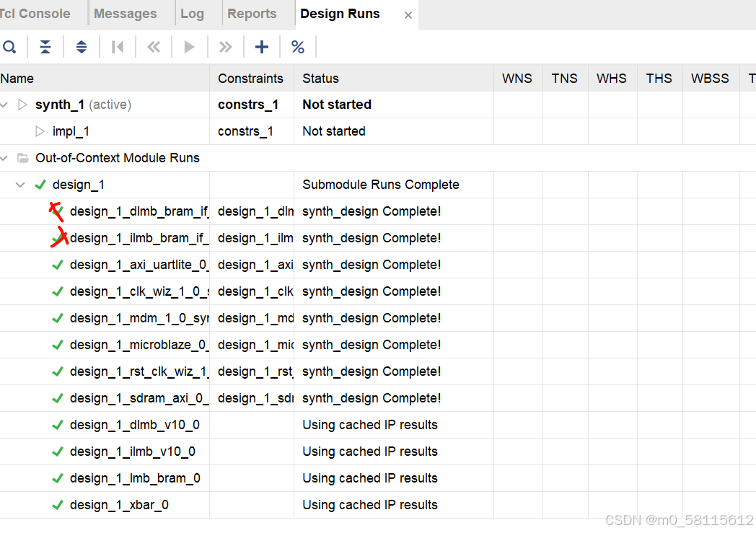Click the impl_1 run status icon
The width and height of the screenshot is (756, 533).
pyautogui.click(x=40, y=131)
